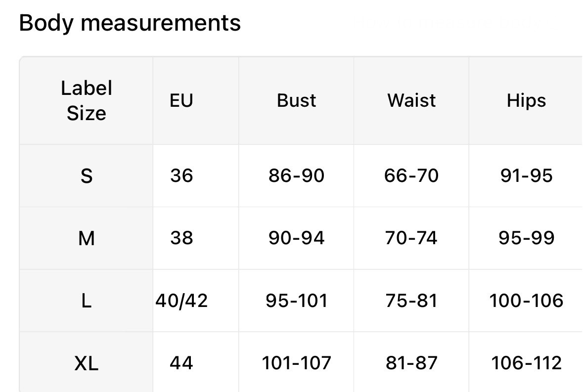Select the Hips column header
583x392 pixels.
click(x=526, y=101)
